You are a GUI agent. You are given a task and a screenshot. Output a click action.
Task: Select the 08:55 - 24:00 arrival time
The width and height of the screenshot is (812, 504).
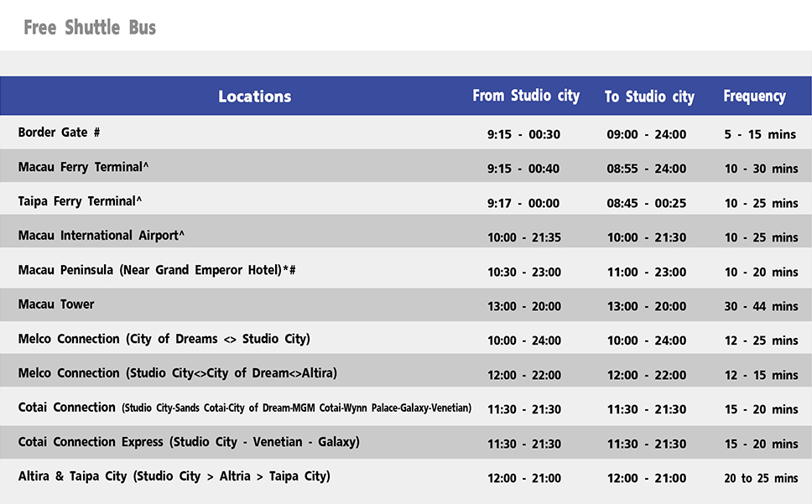tap(646, 169)
